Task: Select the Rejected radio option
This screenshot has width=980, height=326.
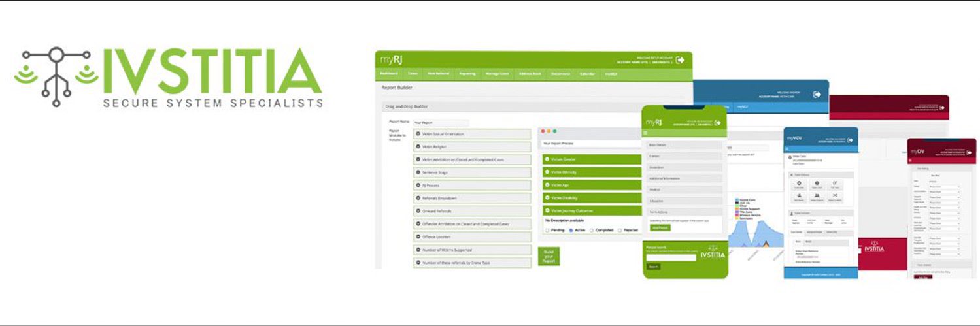Action: (x=620, y=230)
